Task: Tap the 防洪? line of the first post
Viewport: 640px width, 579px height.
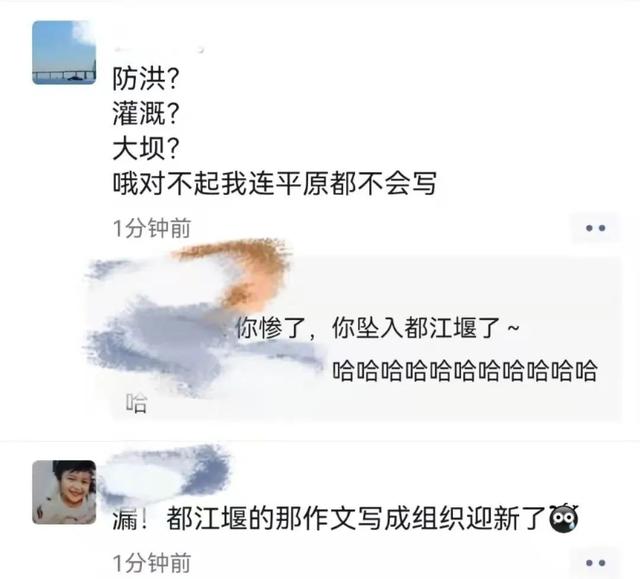Action: click(146, 78)
